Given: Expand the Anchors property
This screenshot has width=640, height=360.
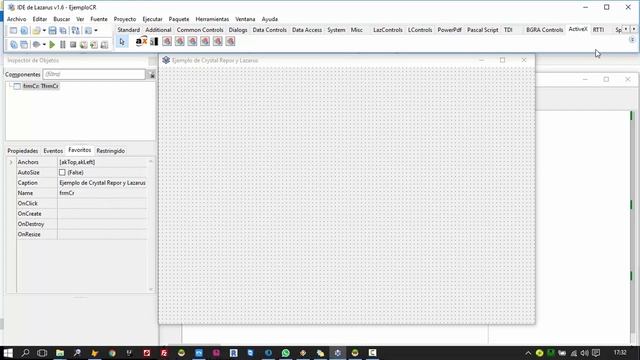Looking at the screenshot, I should click(x=11, y=162).
